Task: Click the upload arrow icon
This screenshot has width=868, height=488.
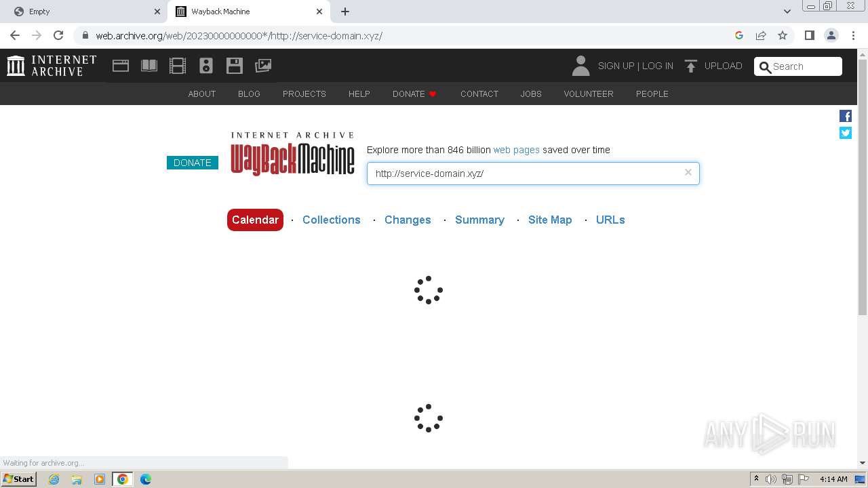Action: (690, 66)
